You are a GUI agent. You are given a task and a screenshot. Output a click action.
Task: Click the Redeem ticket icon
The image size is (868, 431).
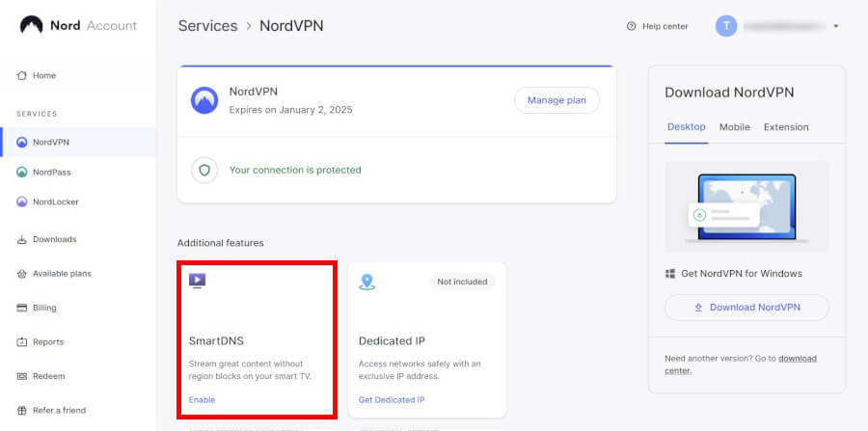tap(21, 376)
